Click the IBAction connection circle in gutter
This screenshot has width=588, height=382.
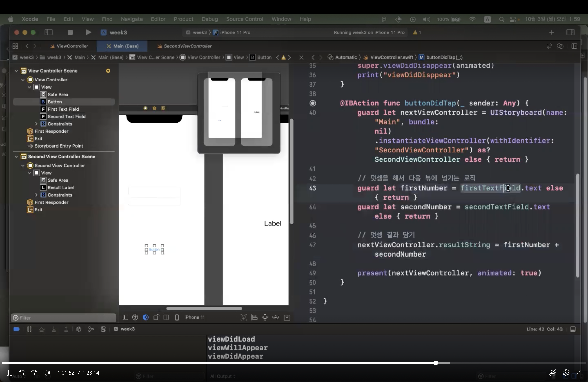click(312, 103)
